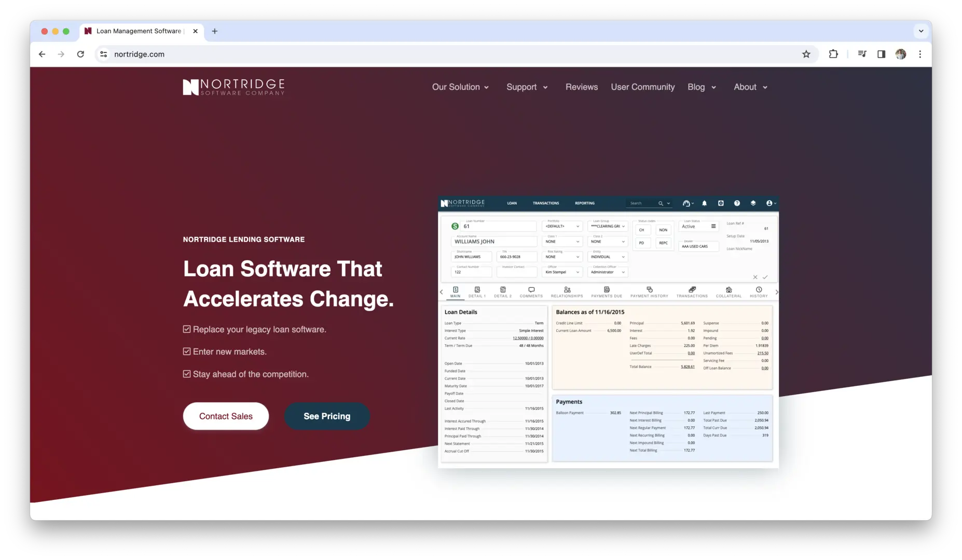Image resolution: width=962 pixels, height=560 pixels.
Task: Click the browser forward arrow
Action: tap(61, 54)
